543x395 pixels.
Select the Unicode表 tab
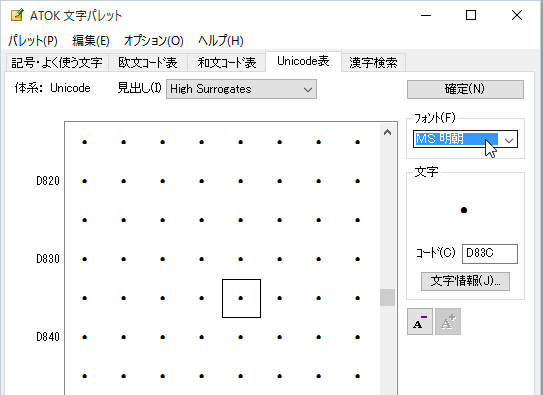tap(303, 61)
